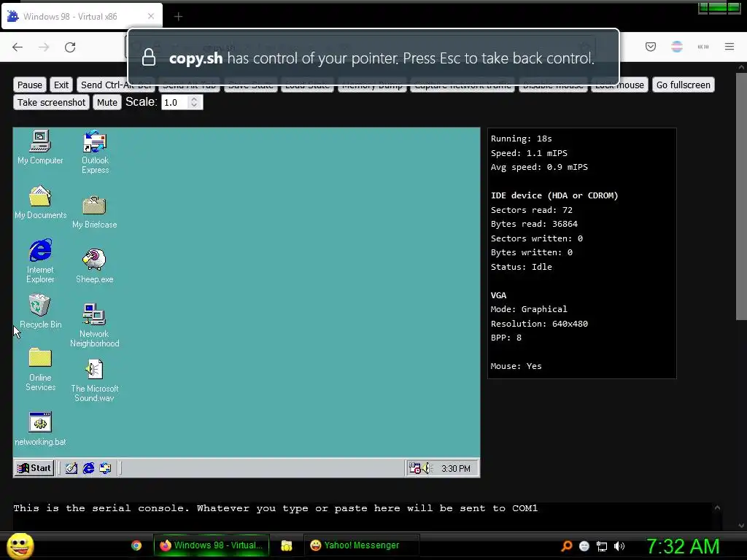
Task: Click the Running: 18s status line
Action: (x=521, y=139)
